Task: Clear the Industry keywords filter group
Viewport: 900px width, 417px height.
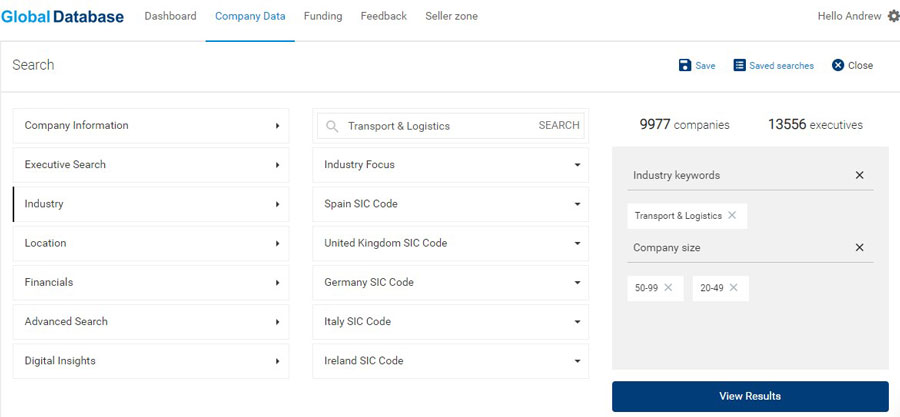Action: (x=859, y=176)
